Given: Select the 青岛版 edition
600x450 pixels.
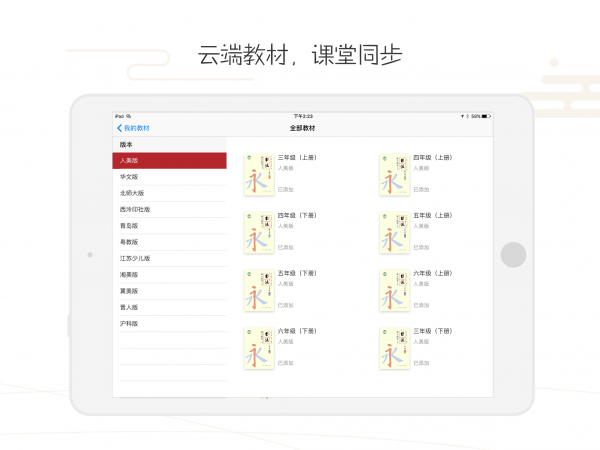Looking at the screenshot, I should 170,226.
